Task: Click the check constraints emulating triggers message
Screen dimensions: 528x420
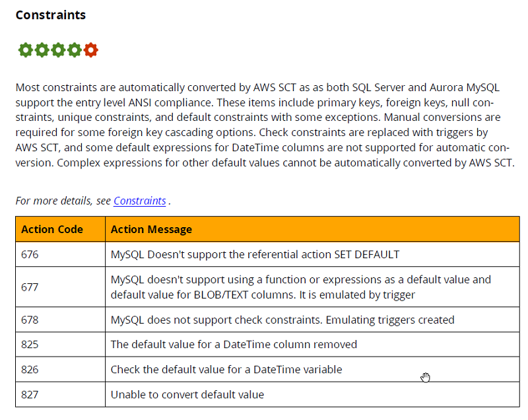Action: pyautogui.click(x=282, y=320)
